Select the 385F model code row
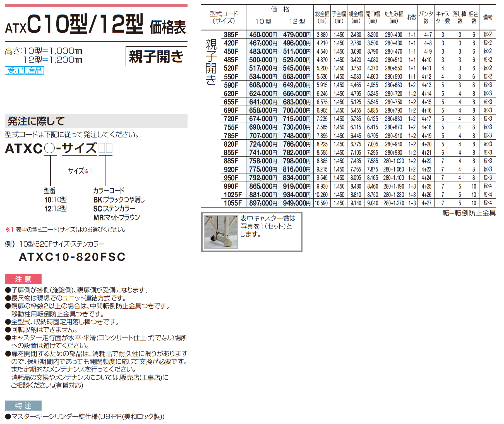Image resolution: width=504 pixels, height=424 pixels. (231, 35)
